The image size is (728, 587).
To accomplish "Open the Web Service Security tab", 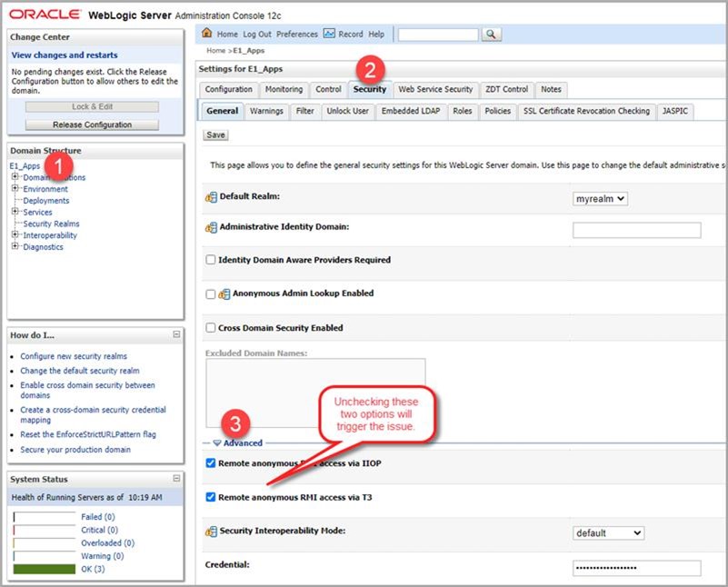I will tap(435, 89).
